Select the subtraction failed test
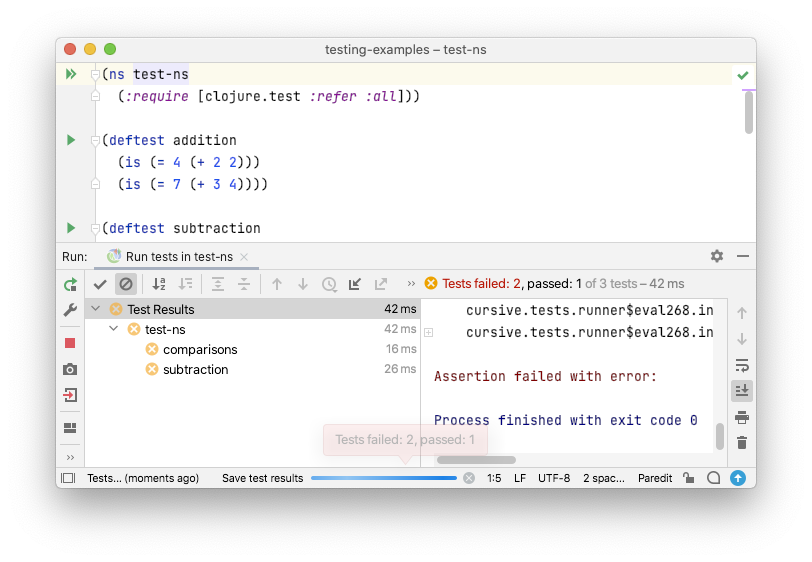This screenshot has height=562, width=812. pos(195,369)
